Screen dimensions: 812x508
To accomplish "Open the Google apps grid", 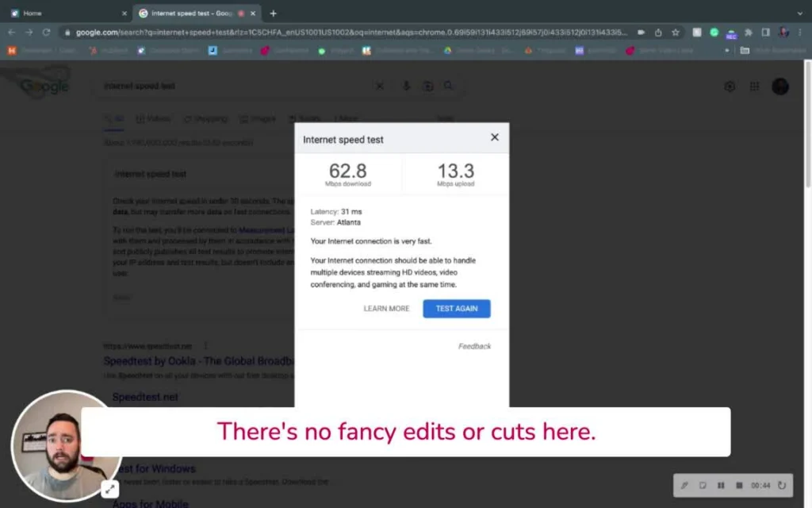I will coord(754,87).
